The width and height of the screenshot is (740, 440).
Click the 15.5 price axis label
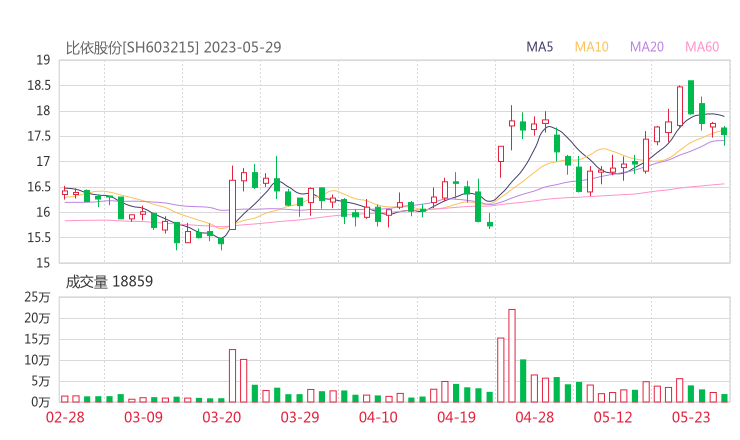click(x=39, y=237)
